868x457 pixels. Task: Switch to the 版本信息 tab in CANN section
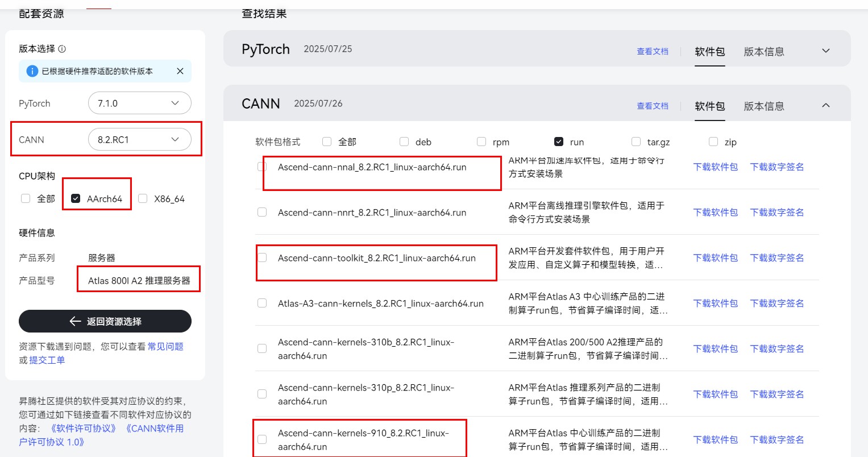pos(763,106)
